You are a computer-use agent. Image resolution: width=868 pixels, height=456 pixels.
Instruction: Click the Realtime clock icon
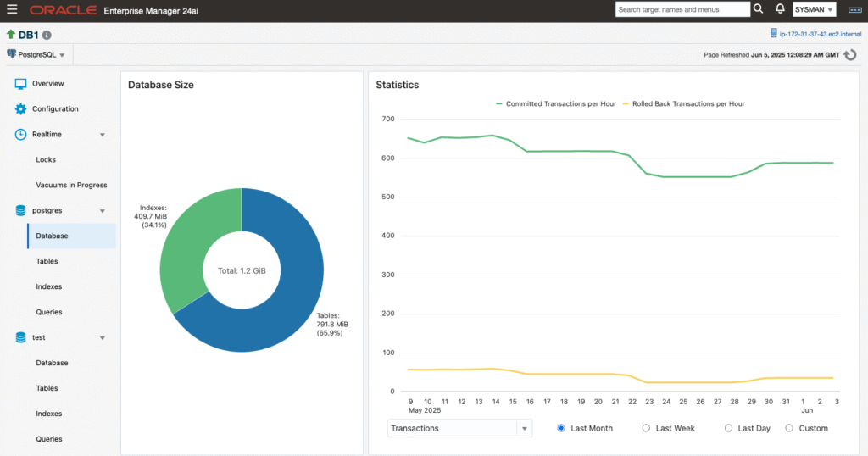click(21, 135)
